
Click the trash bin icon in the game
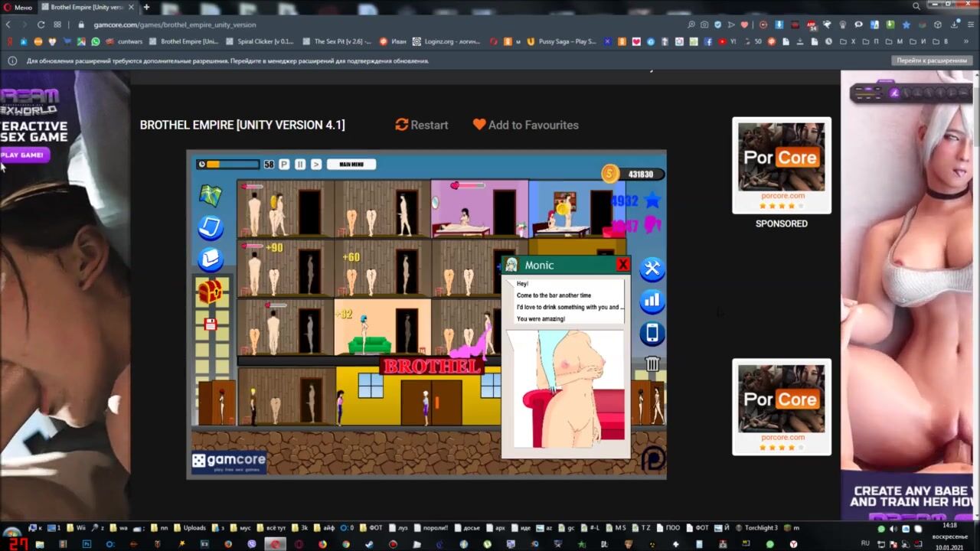[652, 364]
